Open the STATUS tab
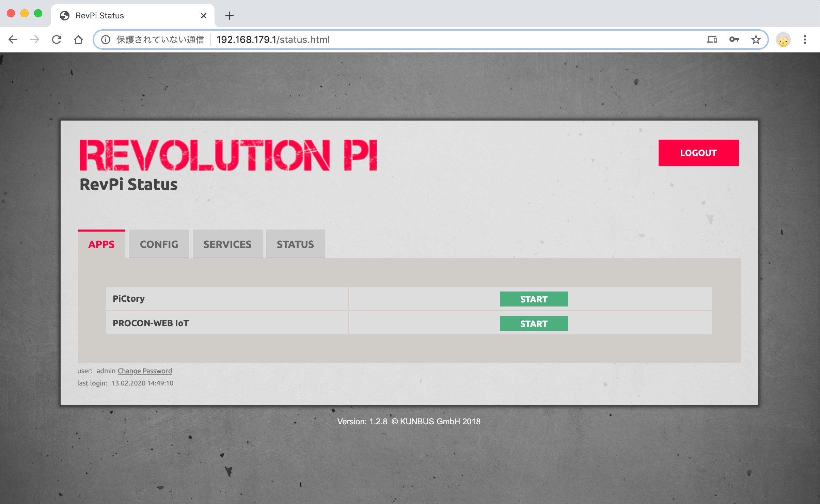 pos(295,244)
